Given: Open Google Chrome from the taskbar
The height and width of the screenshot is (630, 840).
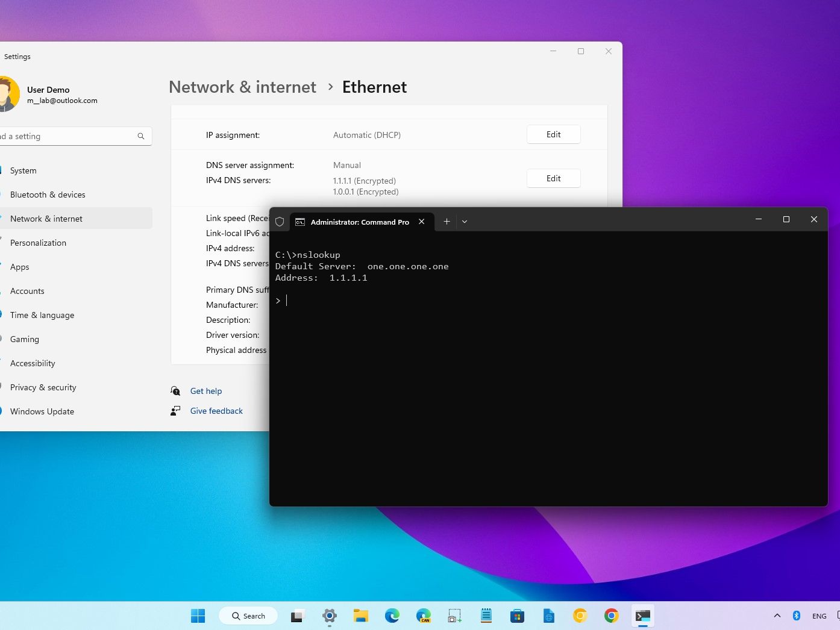Looking at the screenshot, I should tap(611, 616).
